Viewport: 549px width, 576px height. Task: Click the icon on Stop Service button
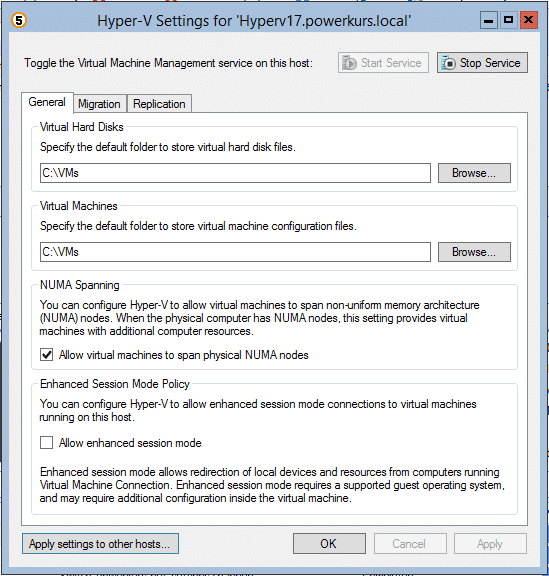(x=448, y=63)
